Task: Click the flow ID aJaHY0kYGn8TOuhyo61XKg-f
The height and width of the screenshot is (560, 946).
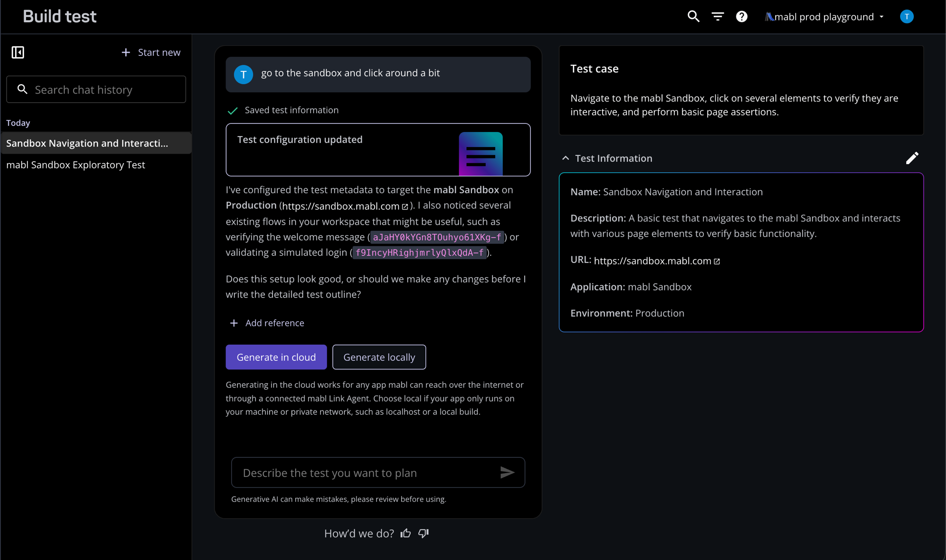Action: tap(437, 237)
